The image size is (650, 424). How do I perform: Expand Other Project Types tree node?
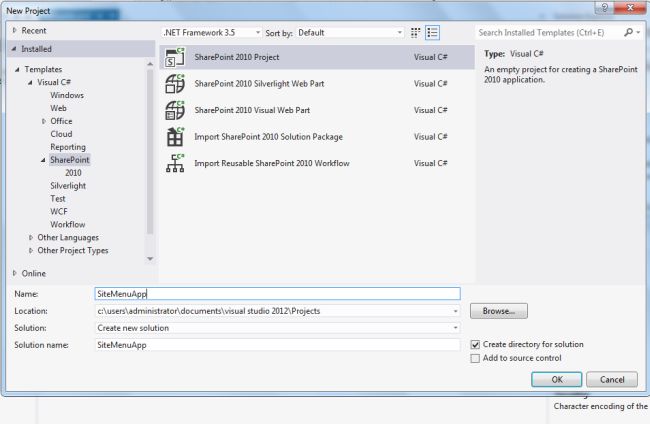(x=31, y=250)
